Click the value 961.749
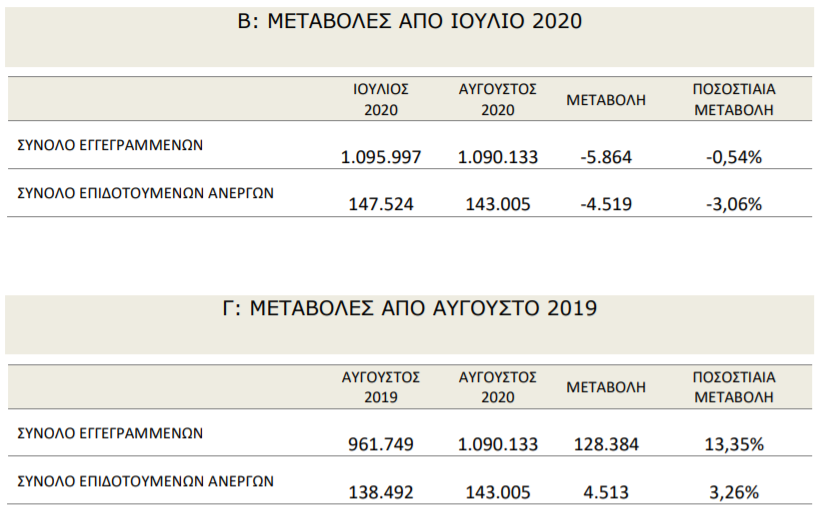The width and height of the screenshot is (821, 516). pyautogui.click(x=381, y=445)
